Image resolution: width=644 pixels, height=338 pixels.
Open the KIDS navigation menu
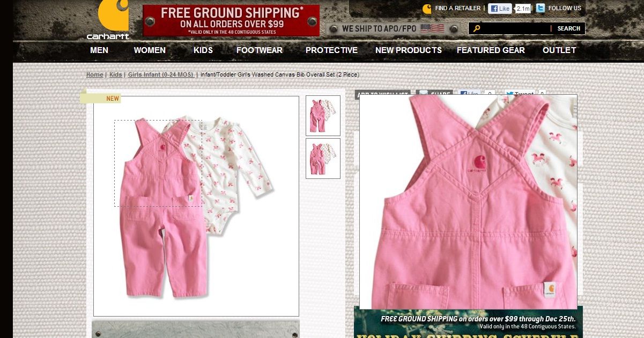[203, 50]
